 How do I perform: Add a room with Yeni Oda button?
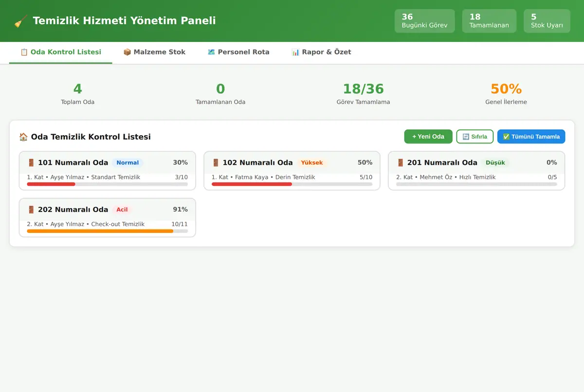(x=428, y=137)
